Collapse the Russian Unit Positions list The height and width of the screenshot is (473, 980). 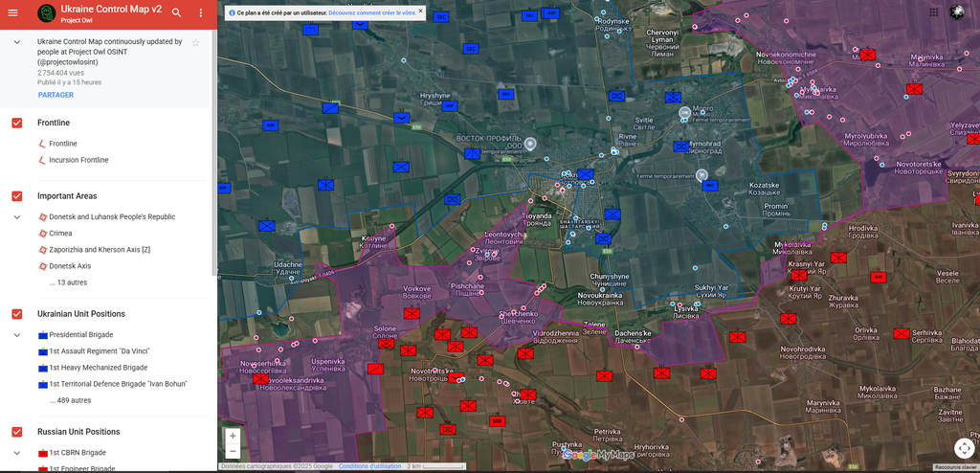[17, 452]
